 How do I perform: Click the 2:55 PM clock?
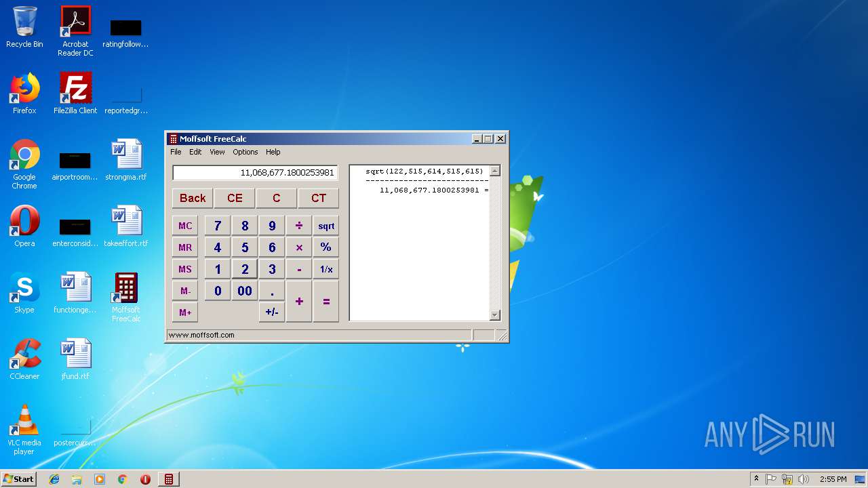pyautogui.click(x=833, y=479)
